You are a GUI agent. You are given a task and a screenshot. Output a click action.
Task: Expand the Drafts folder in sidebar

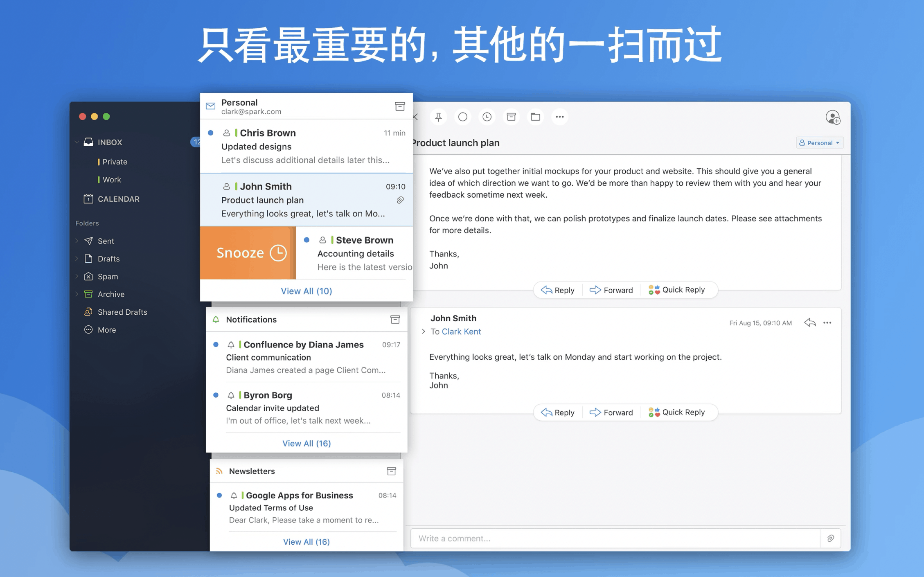79,258
